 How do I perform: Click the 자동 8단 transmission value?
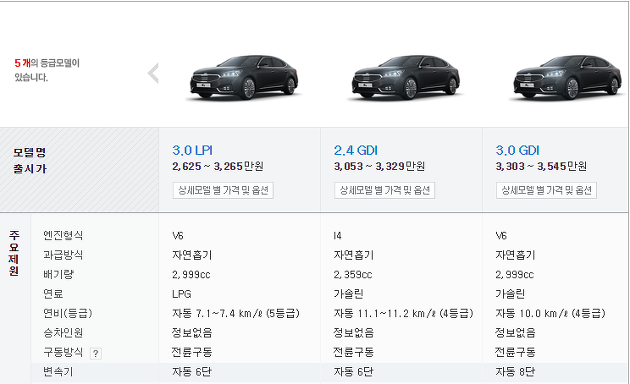(x=515, y=372)
